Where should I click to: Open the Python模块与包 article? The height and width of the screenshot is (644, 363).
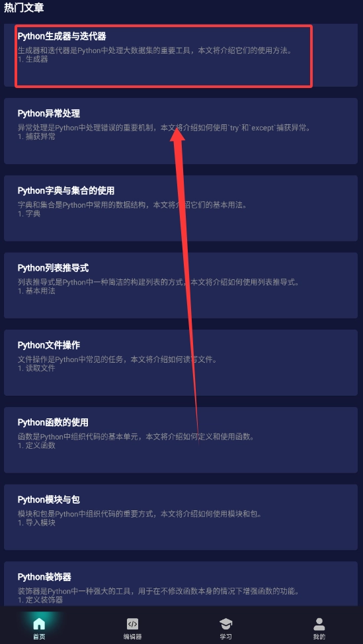(181, 517)
